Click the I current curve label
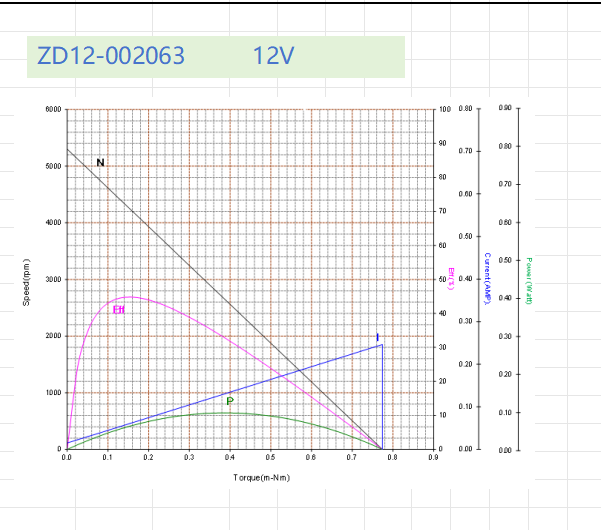The image size is (601, 530). [x=377, y=337]
